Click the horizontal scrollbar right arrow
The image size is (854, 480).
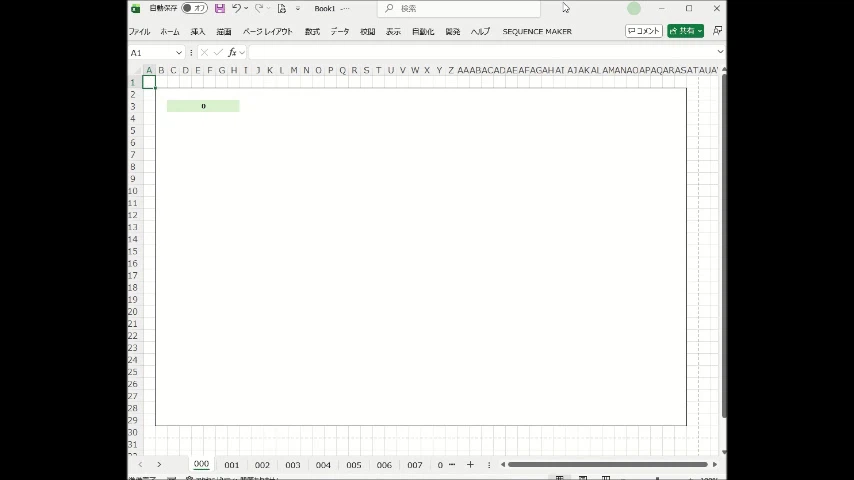[715, 465]
